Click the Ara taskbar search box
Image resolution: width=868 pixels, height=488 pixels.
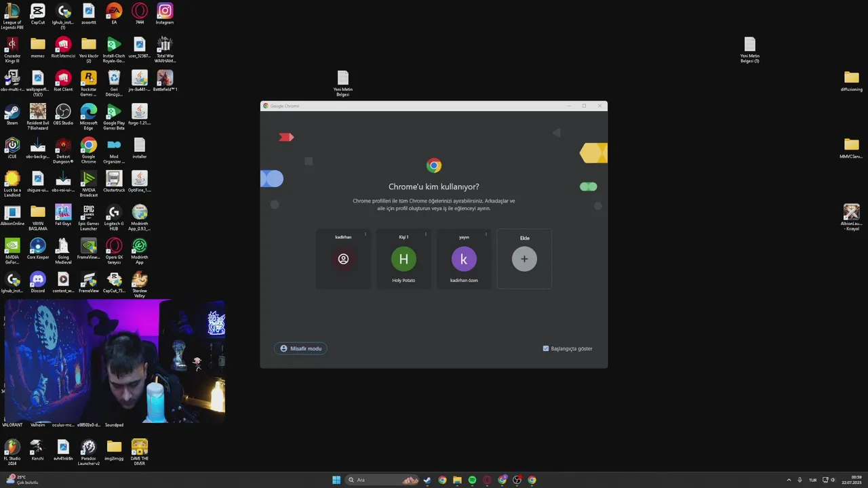tap(382, 480)
